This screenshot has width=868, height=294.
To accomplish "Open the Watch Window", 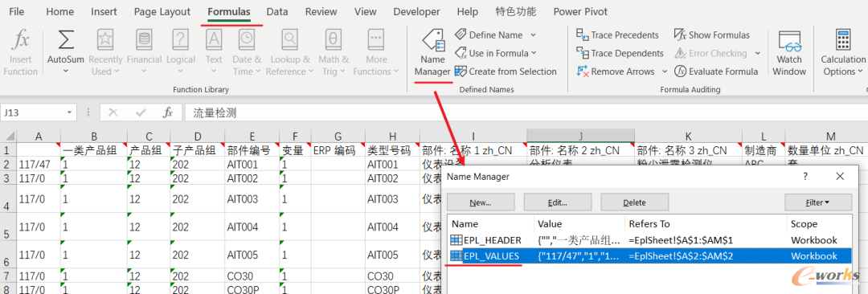I will click(x=789, y=52).
